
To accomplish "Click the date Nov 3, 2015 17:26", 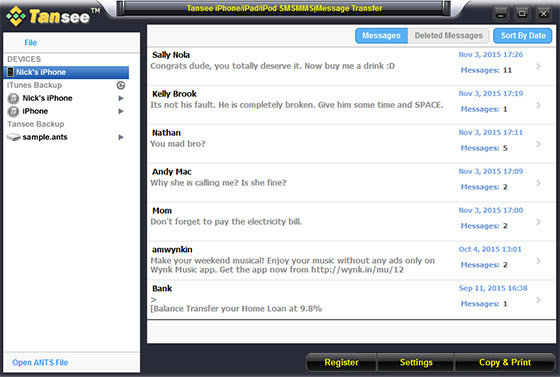I will pos(490,55).
